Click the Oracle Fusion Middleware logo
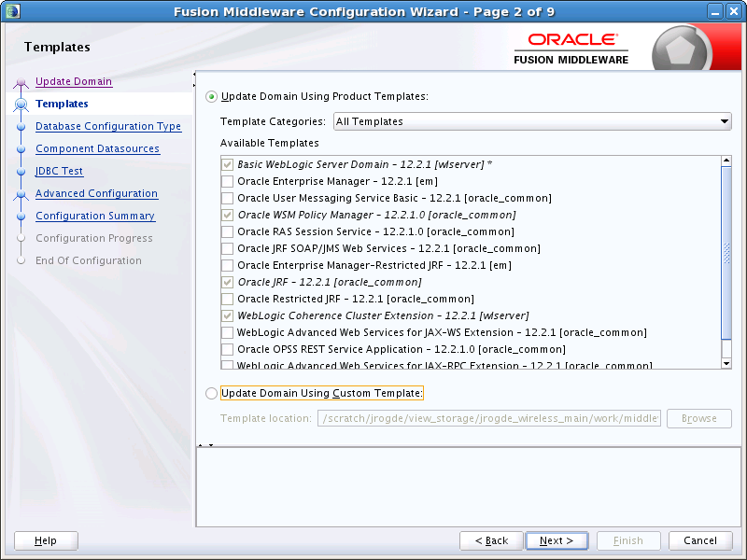 point(571,49)
